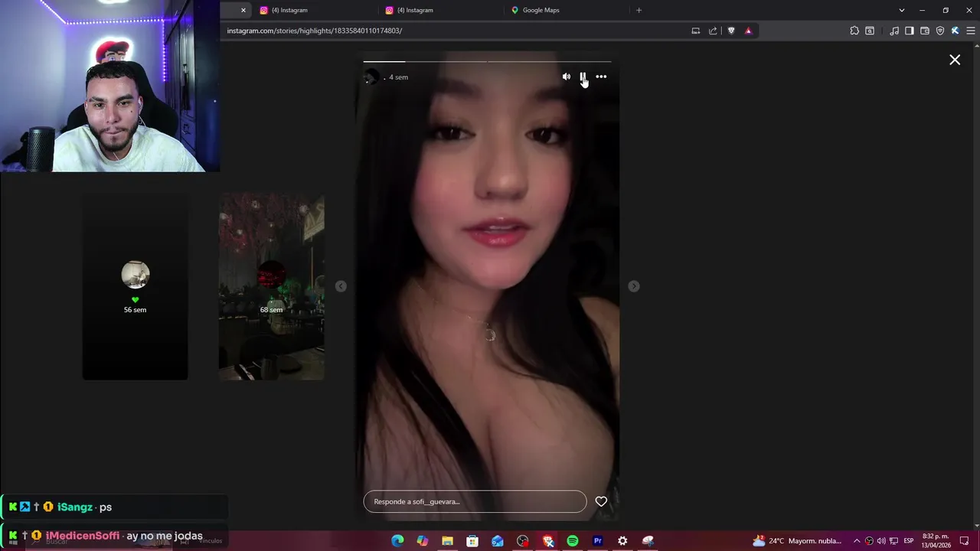Click the blue extension icon beside the menu
Image resolution: width=980 pixels, height=551 pixels.
point(955,31)
